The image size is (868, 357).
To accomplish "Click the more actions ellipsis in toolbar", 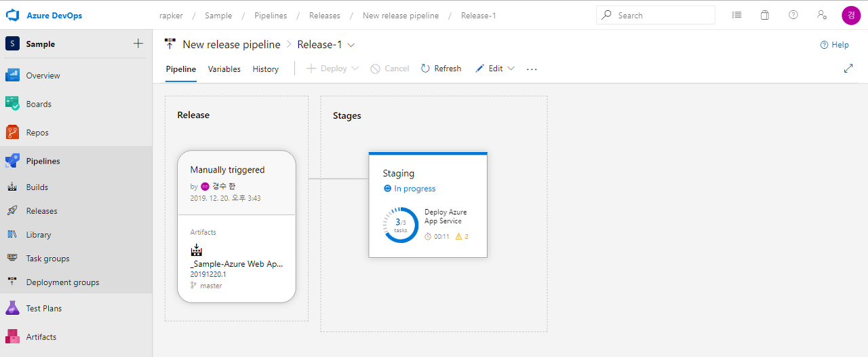I will pyautogui.click(x=532, y=69).
